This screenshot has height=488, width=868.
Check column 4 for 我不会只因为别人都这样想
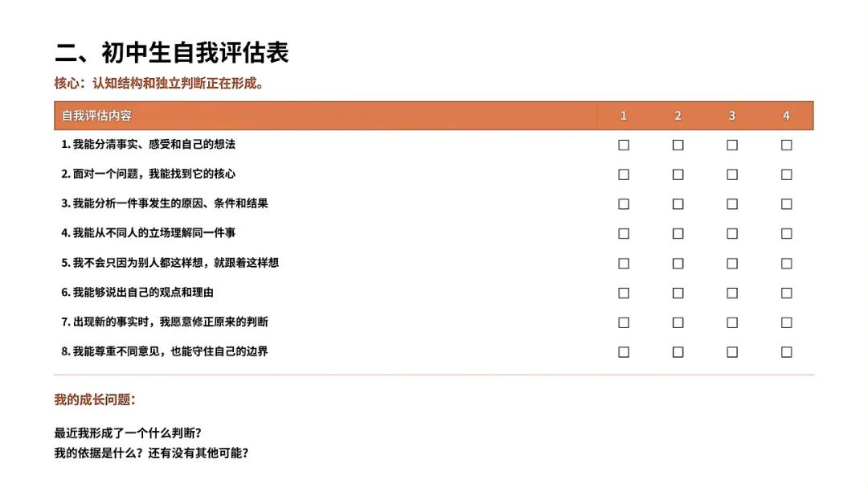[786, 263]
